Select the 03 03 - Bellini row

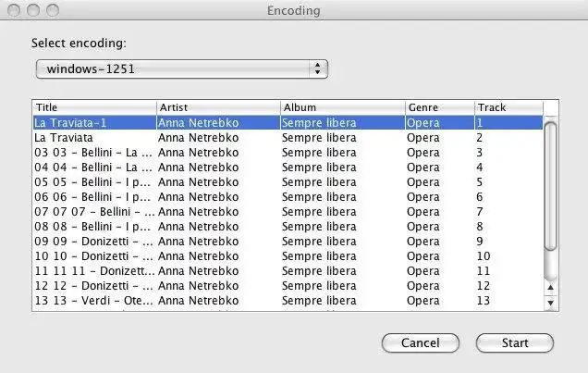pos(92,152)
